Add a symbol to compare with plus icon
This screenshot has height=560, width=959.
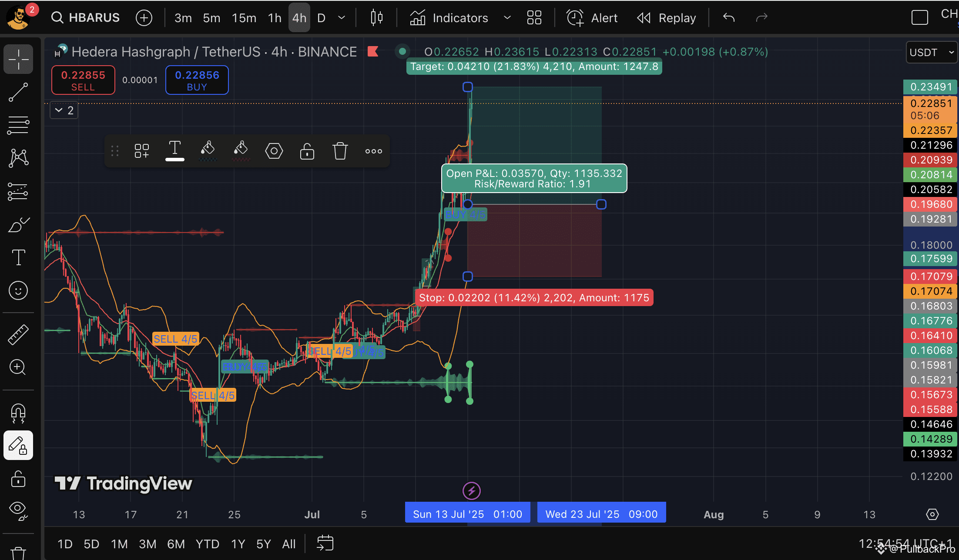point(144,18)
